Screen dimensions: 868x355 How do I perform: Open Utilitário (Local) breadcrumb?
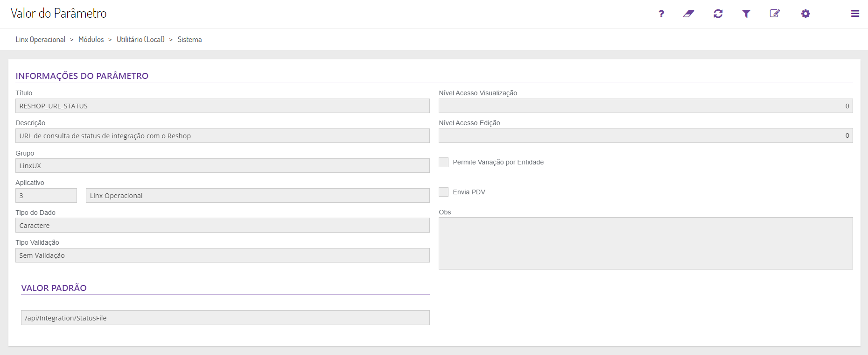[x=140, y=40]
